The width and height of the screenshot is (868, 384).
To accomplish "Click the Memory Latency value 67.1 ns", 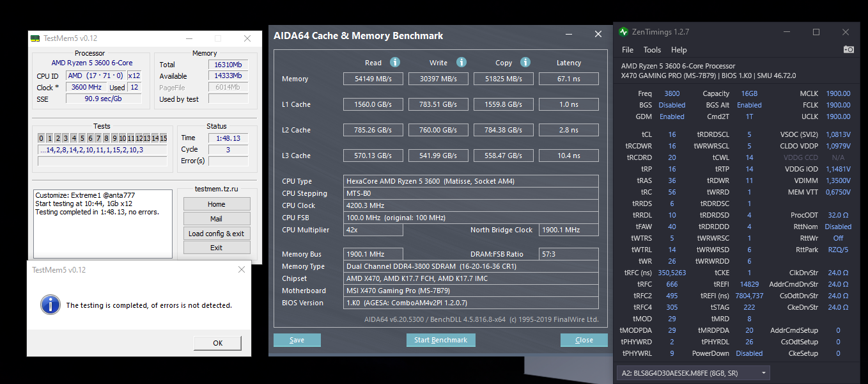I will pos(569,79).
